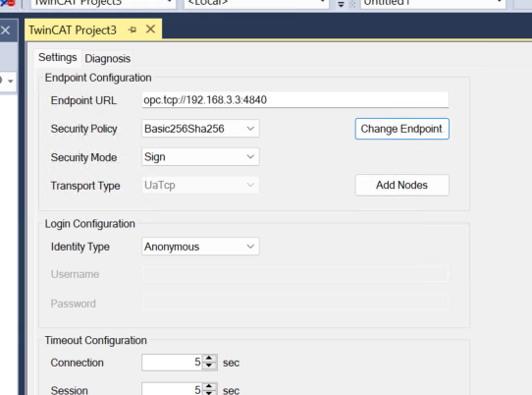Click the Change Endpoint button
This screenshot has width=532, height=395.
[402, 129]
